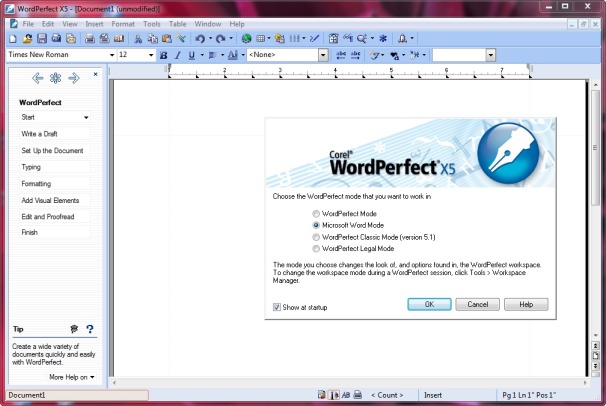Click the Print icon in toolbar
Image resolution: width=606 pixels, height=406 pixels.
pos(90,39)
